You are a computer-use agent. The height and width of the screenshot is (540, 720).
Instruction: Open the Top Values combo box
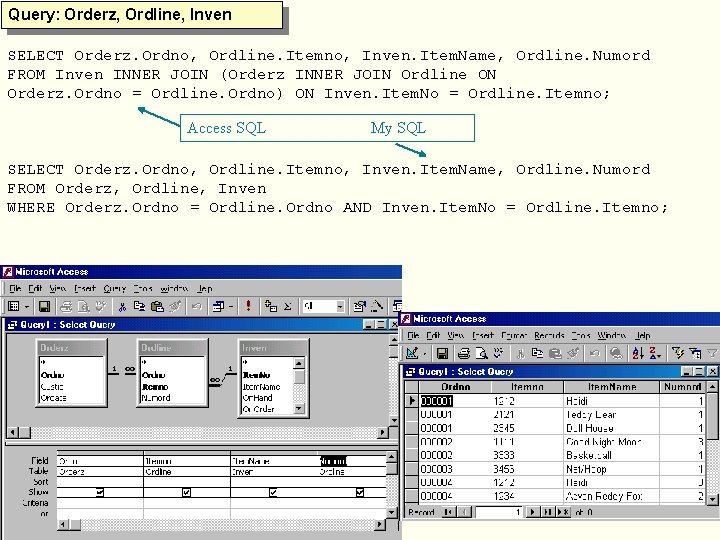(x=340, y=306)
